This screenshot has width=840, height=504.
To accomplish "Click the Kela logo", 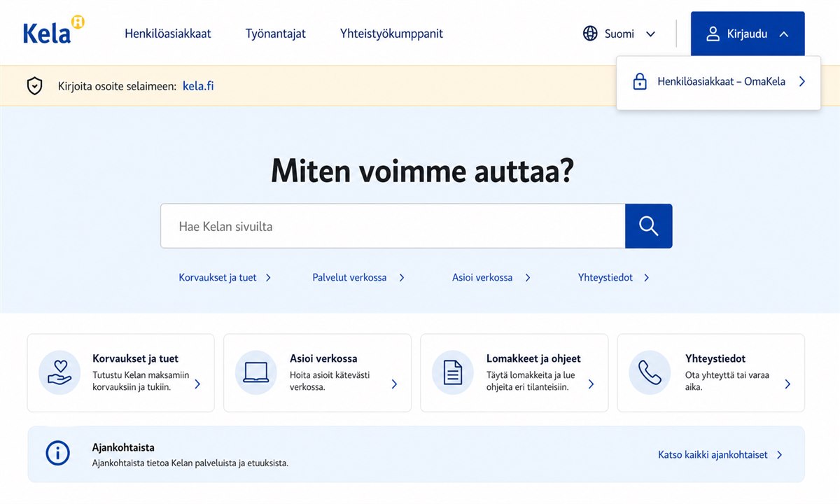I will point(53,31).
